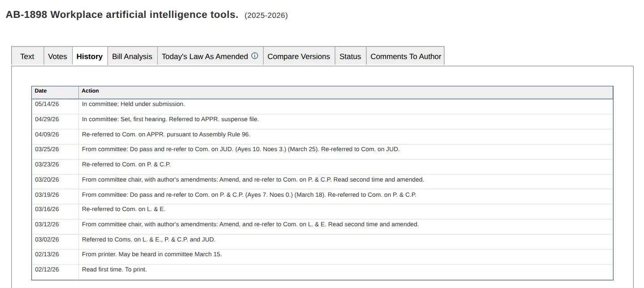Click the AB-1898 bill title heading
This screenshot has width=644, height=288.
click(122, 14)
